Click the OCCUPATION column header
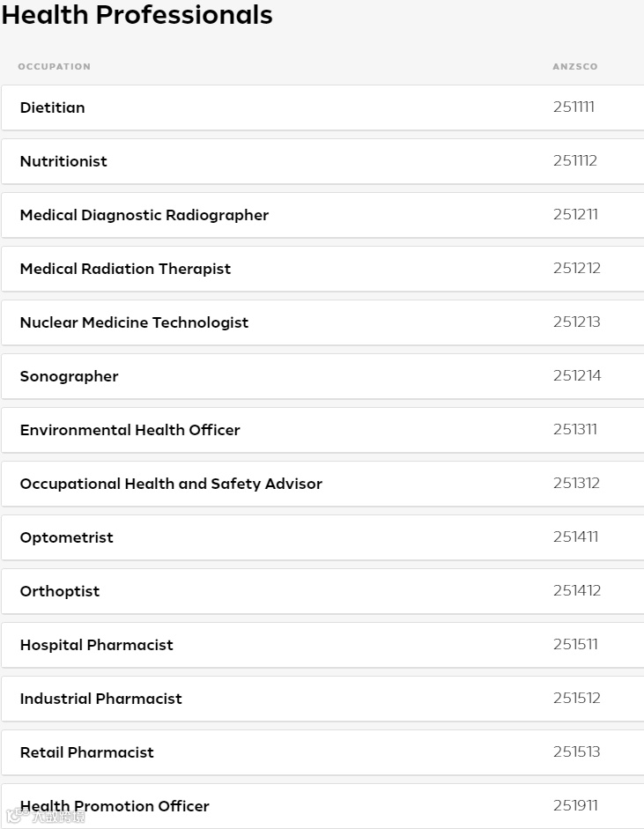The image size is (644, 829). pos(54,66)
